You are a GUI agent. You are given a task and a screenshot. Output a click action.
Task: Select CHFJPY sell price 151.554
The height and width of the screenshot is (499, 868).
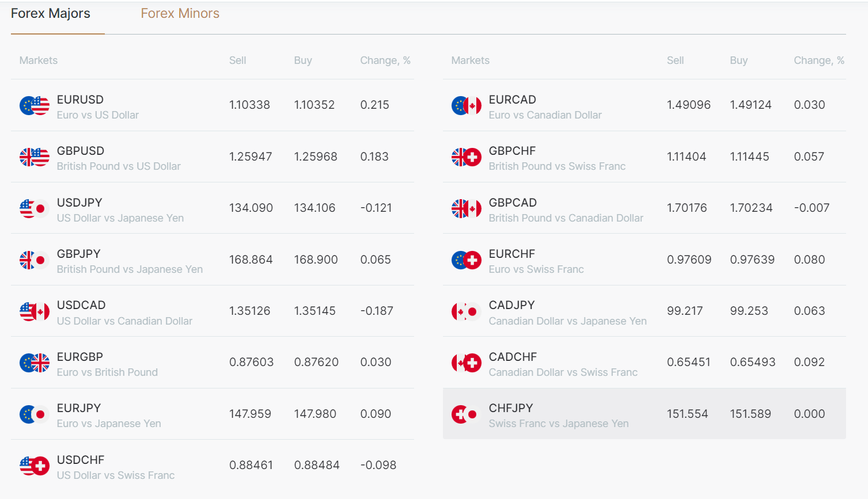pyautogui.click(x=688, y=414)
